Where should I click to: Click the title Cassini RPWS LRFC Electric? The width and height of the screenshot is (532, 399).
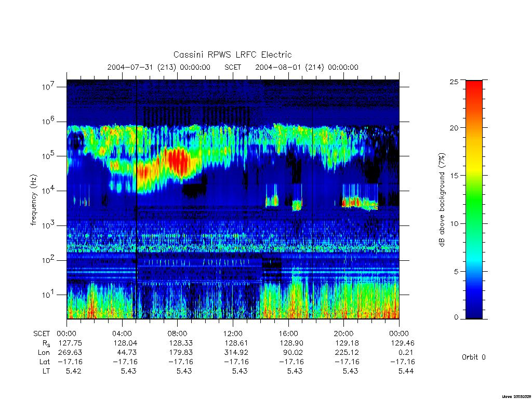[232, 55]
